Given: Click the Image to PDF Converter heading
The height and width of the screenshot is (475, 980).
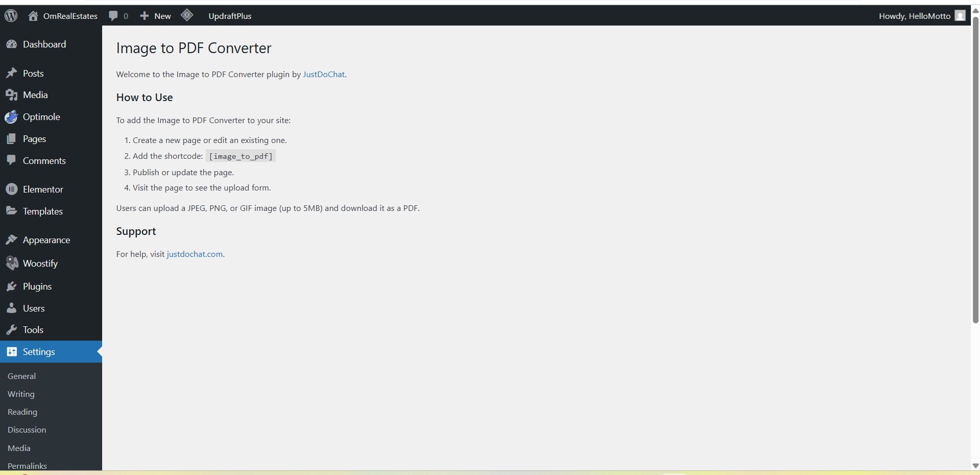Looking at the screenshot, I should (x=194, y=48).
